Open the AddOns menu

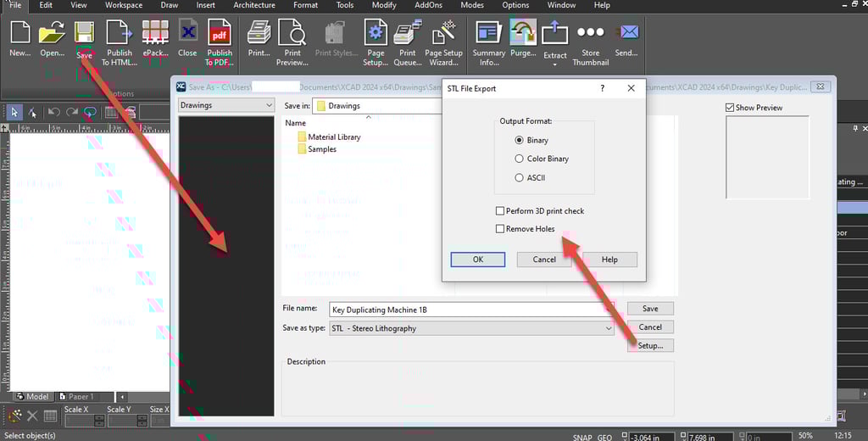click(428, 5)
